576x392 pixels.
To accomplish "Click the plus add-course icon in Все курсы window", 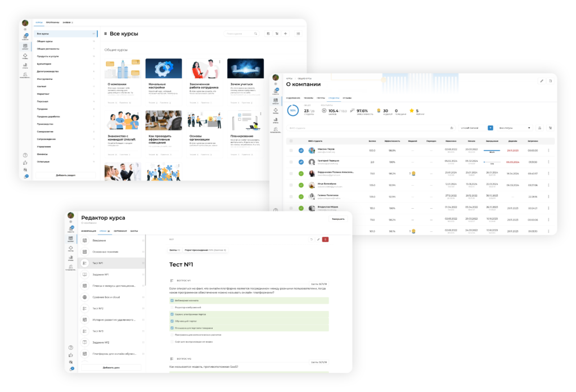I will tap(285, 33).
